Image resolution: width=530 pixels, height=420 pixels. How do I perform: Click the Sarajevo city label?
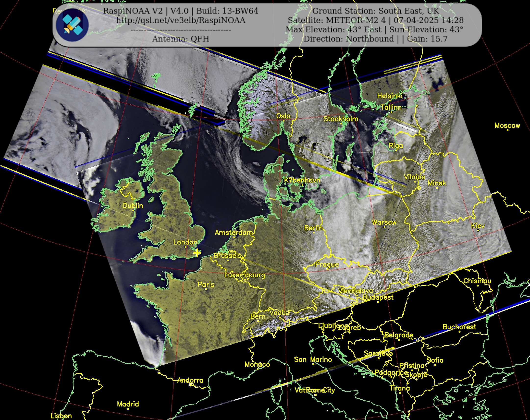[x=378, y=353]
